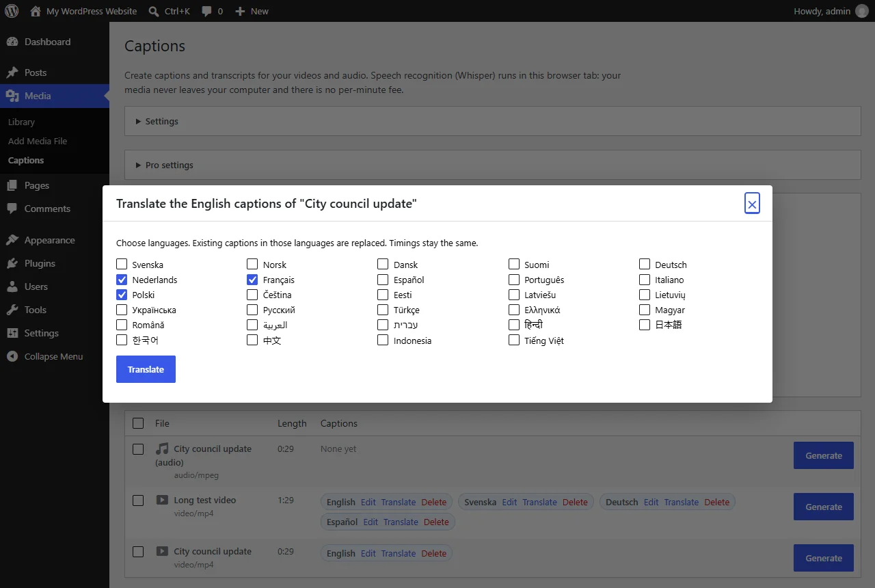Screen dimensions: 875x588
Task: Enable the Svenska language checkbox
Action: (x=122, y=265)
